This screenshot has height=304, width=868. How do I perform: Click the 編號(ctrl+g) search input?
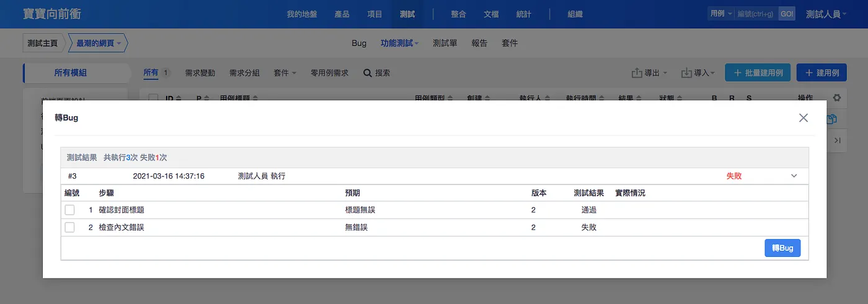(756, 14)
